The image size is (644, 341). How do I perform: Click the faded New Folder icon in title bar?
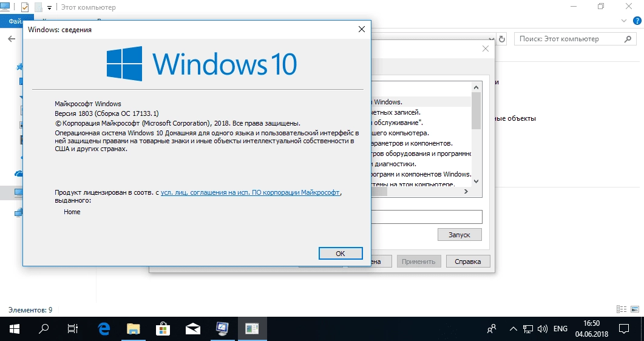[x=38, y=7]
